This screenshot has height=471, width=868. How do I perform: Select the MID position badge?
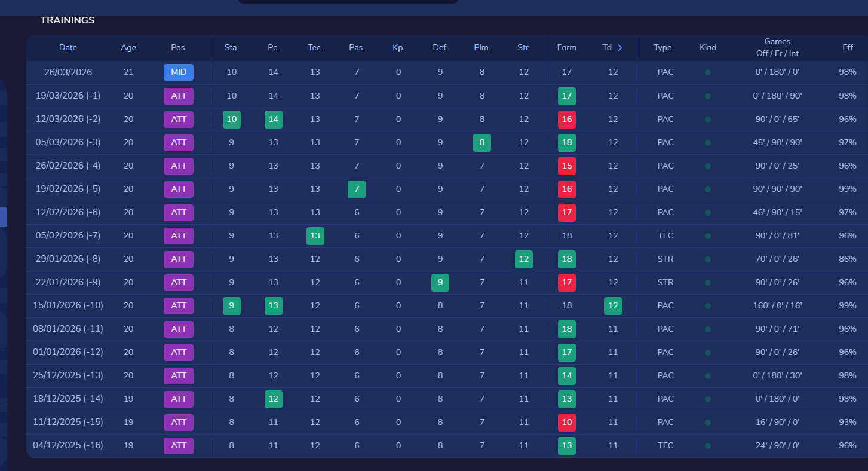pos(179,72)
